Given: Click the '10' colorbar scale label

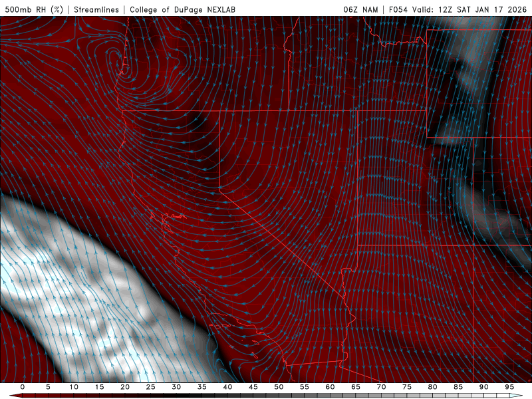Looking at the screenshot, I should pyautogui.click(x=74, y=387).
